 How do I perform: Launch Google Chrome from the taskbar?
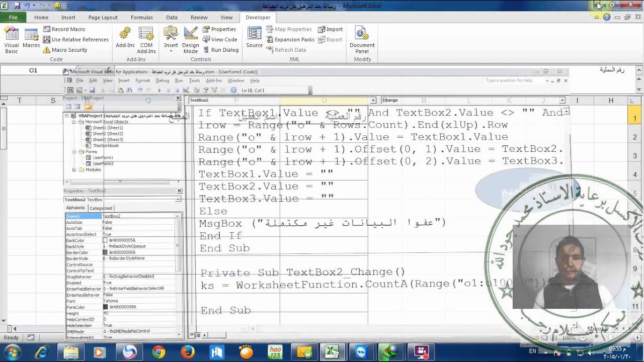point(158,352)
